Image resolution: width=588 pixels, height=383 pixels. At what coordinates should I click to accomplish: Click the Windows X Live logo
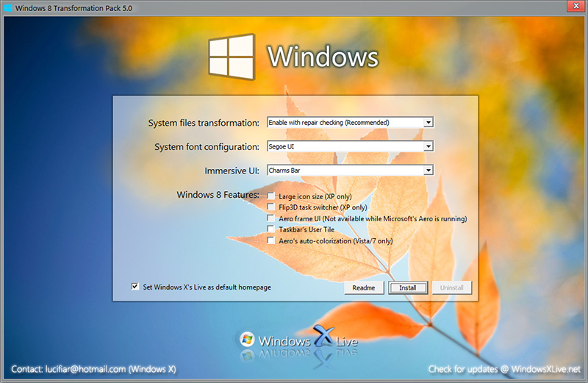point(298,340)
